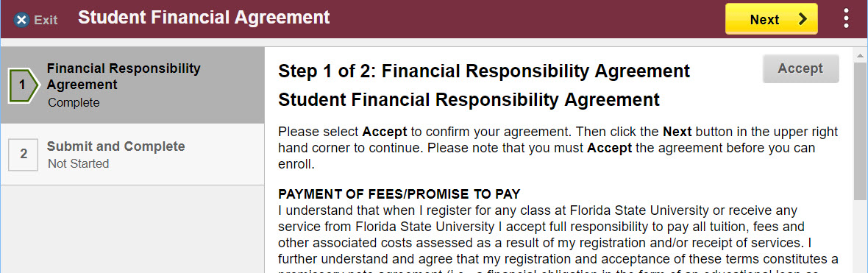Click the vertical scrollbar thumb
The image size is (868, 273).
[x=861, y=131]
